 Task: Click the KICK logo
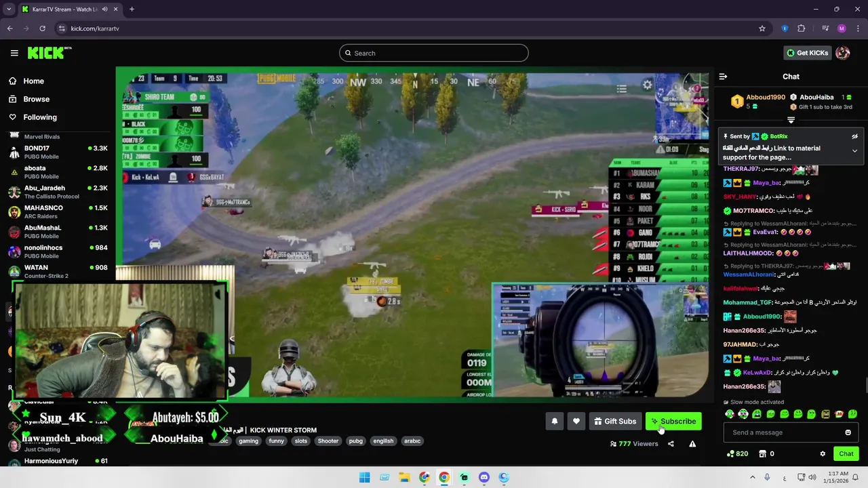pyautogui.click(x=49, y=53)
